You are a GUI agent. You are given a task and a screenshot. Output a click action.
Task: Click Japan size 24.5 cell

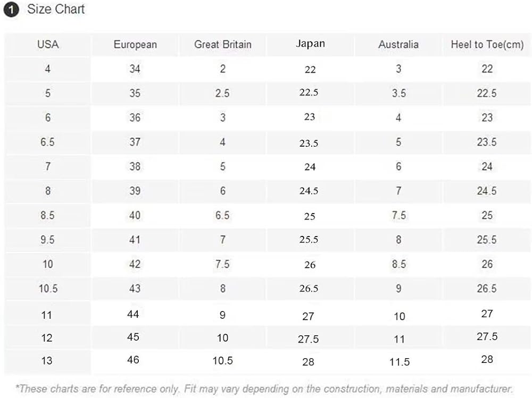point(309,191)
